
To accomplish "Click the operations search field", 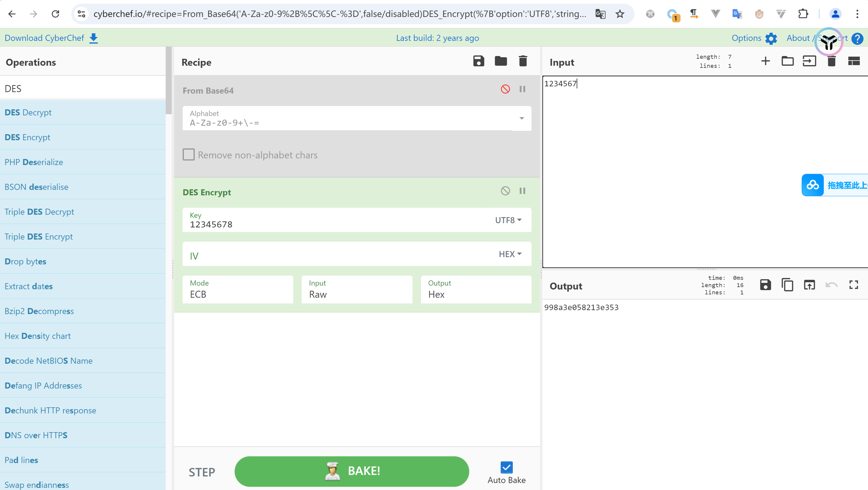I will pos(83,88).
